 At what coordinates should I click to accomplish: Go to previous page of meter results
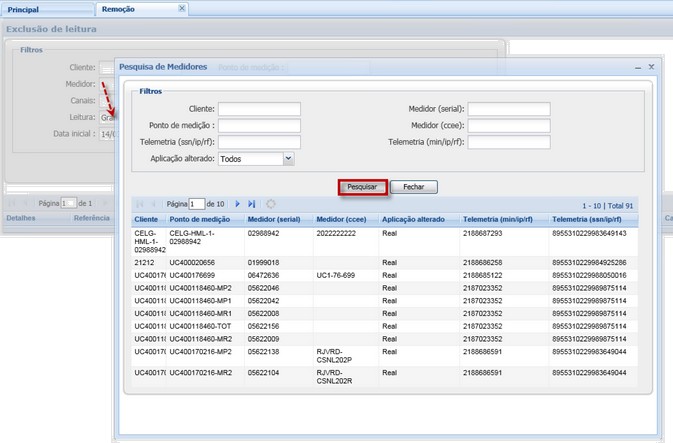tap(154, 204)
